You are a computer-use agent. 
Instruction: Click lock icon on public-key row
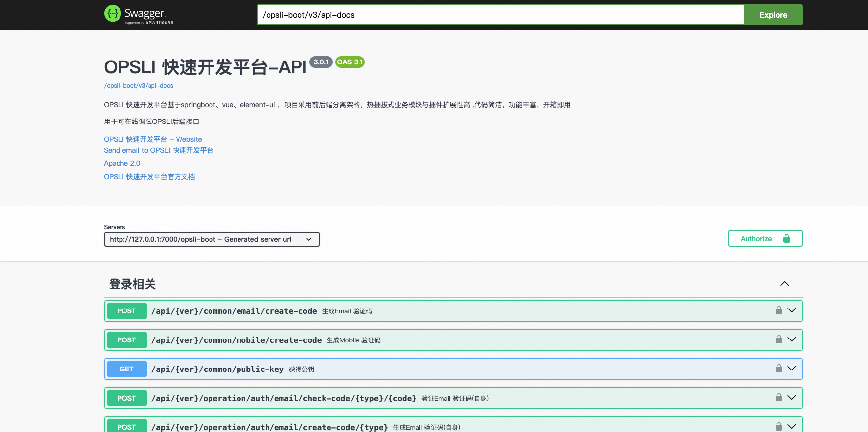(779, 368)
